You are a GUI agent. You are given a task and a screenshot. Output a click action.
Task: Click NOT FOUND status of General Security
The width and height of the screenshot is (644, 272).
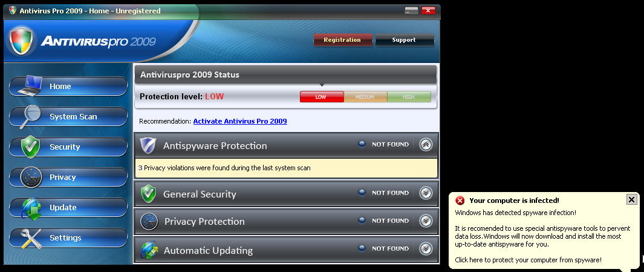click(390, 193)
